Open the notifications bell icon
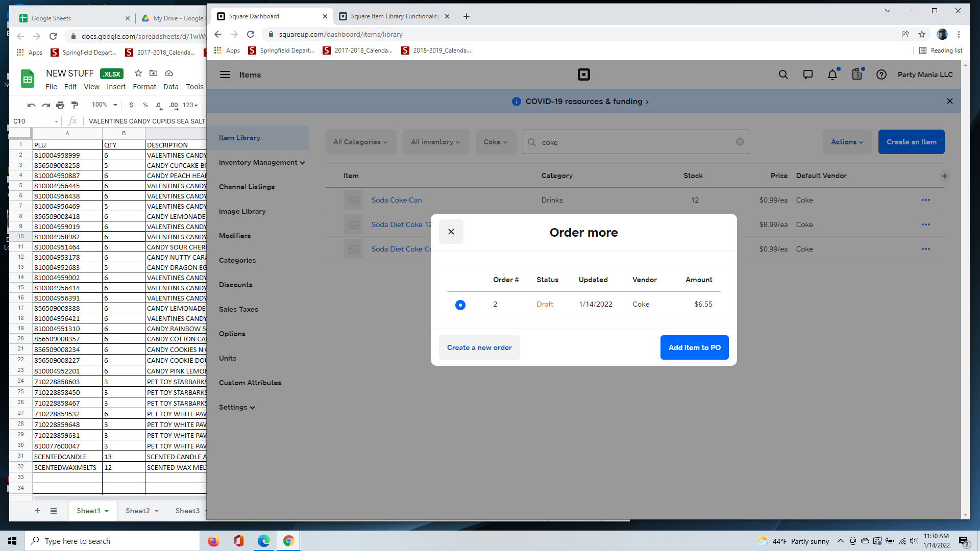Screen dimensions: 980x551 click(832, 74)
